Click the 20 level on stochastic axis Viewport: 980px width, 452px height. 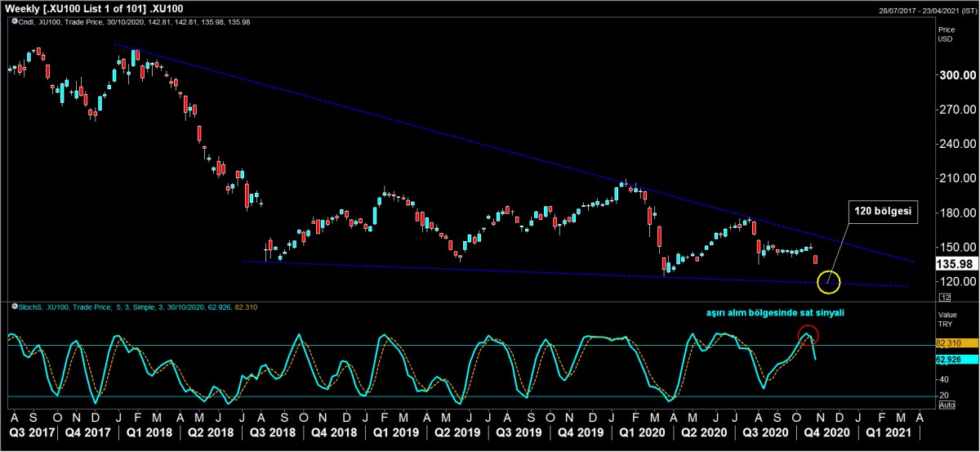[943, 396]
